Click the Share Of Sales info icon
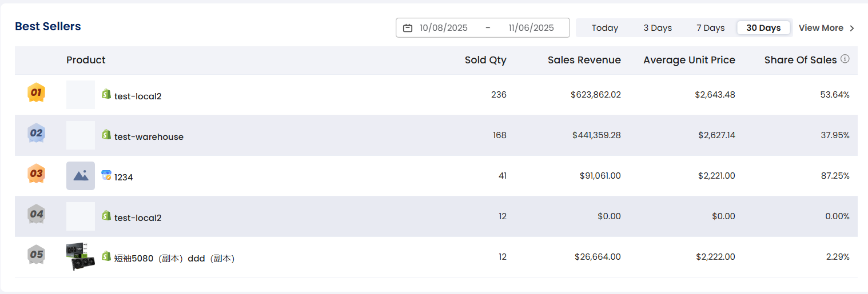Image resolution: width=868 pixels, height=294 pixels. [x=845, y=59]
